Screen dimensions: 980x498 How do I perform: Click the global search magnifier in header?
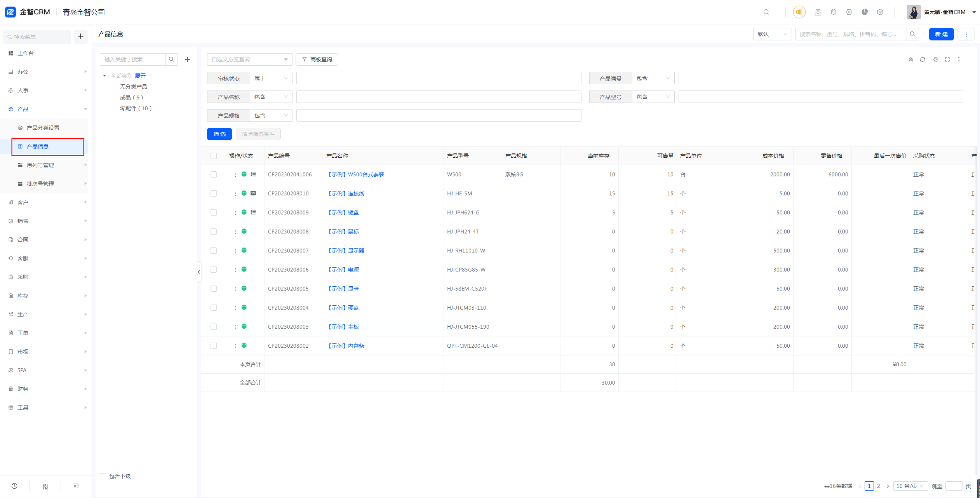(766, 12)
